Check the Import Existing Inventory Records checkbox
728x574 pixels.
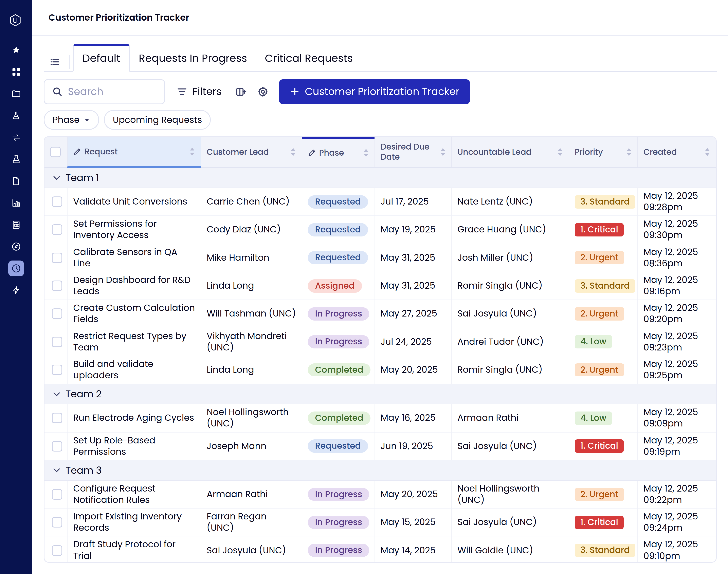coord(57,522)
